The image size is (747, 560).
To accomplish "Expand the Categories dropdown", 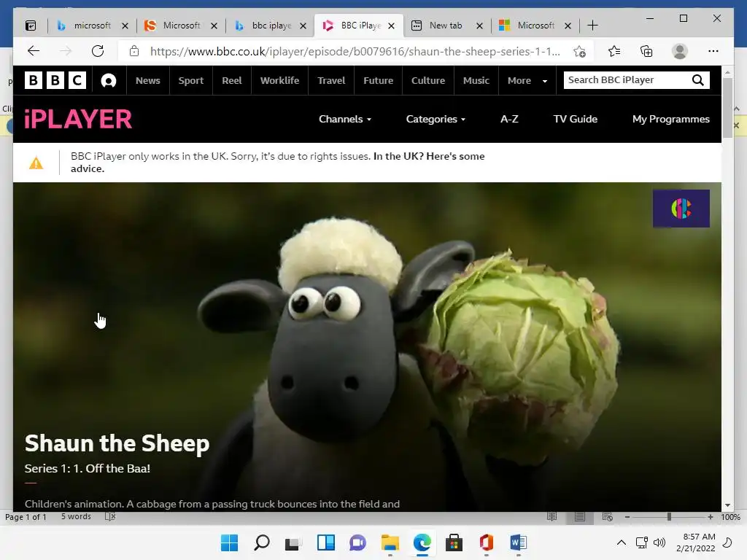I will (x=436, y=119).
